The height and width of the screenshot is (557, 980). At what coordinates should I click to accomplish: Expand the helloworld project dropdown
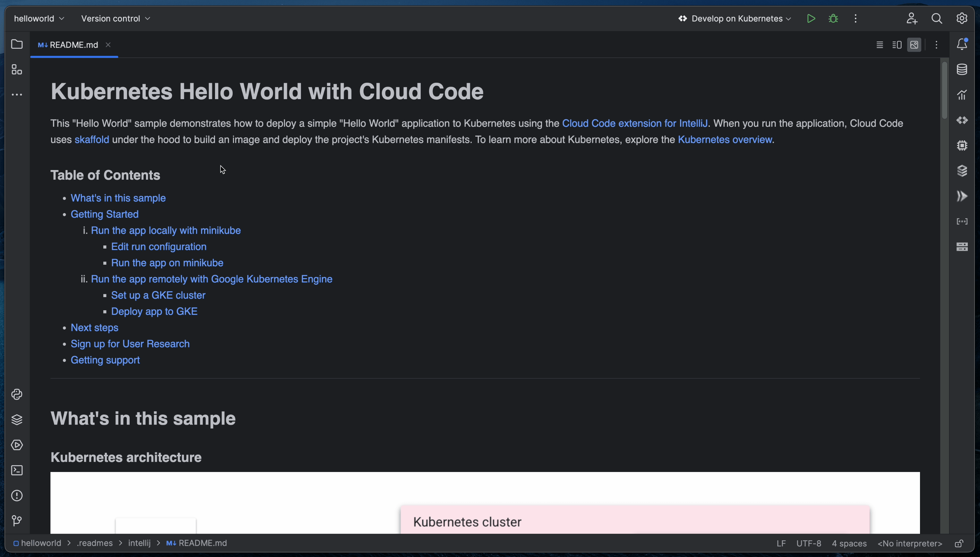tap(39, 18)
